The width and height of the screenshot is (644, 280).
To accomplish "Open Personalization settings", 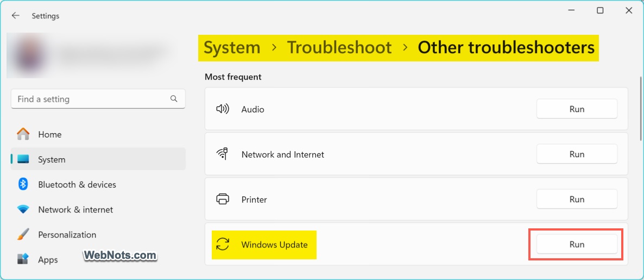I will 98,234.
